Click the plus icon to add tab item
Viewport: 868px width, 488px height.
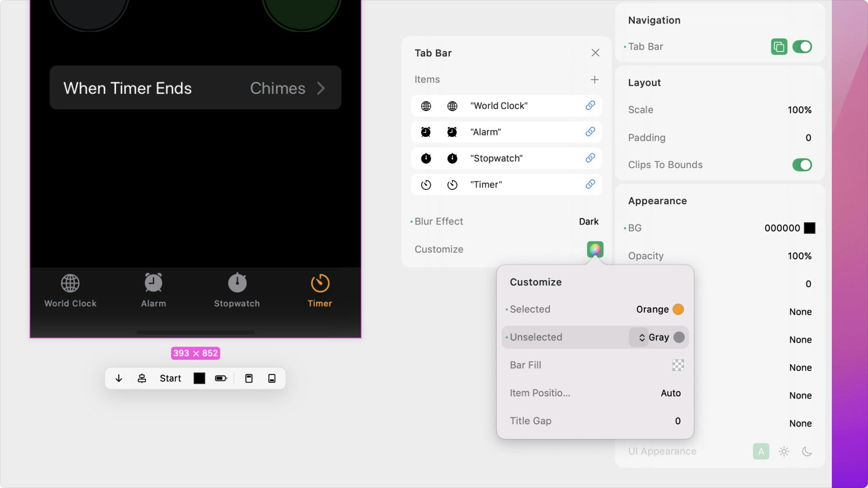[594, 80]
